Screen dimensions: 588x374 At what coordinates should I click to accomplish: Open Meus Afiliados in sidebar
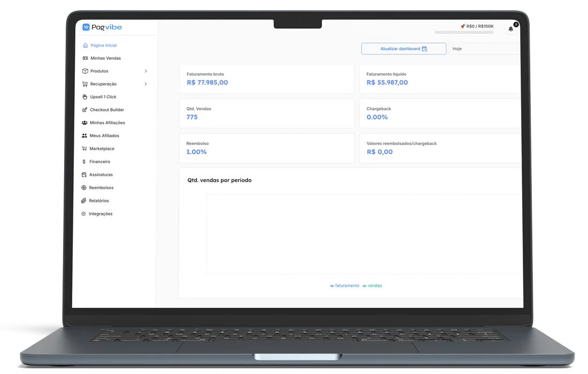point(104,136)
